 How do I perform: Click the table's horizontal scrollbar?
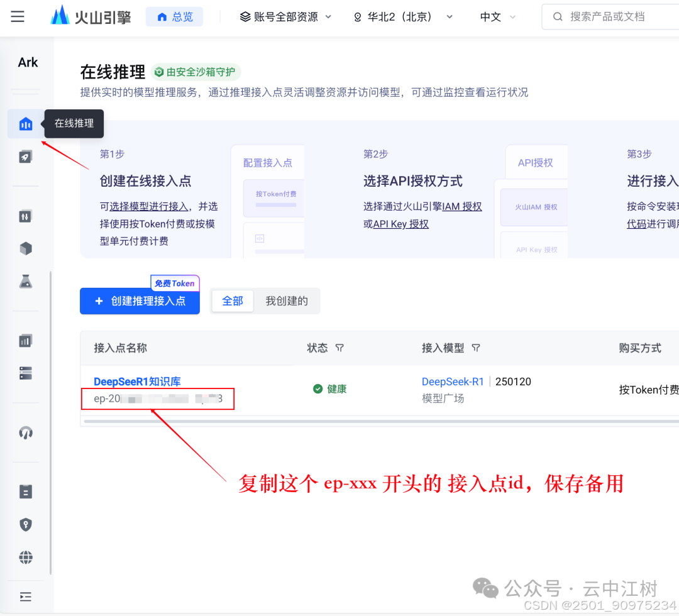click(x=381, y=421)
